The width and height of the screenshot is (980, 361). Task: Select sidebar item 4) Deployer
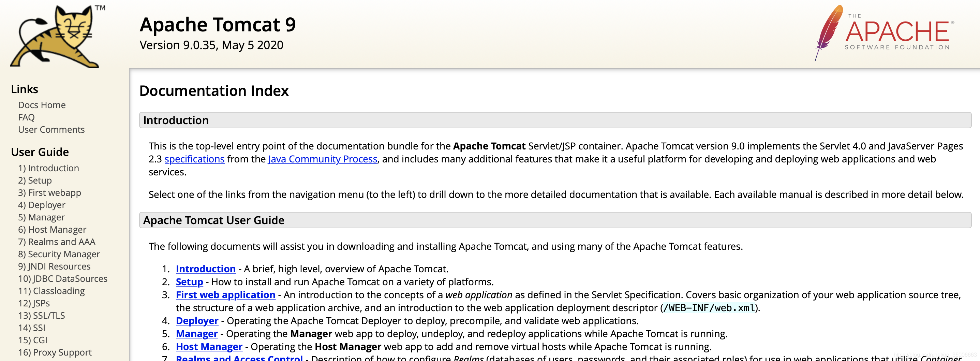[42, 205]
